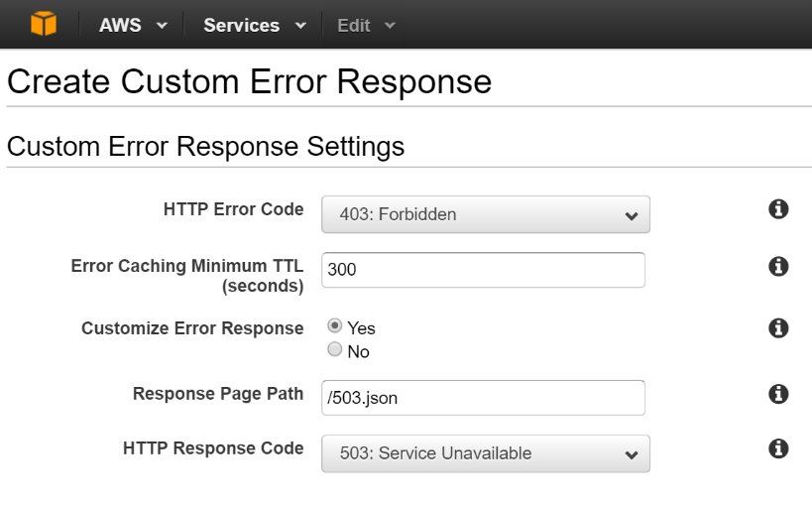Click the arrow next to Services
The image size is (812, 505).
point(300,26)
